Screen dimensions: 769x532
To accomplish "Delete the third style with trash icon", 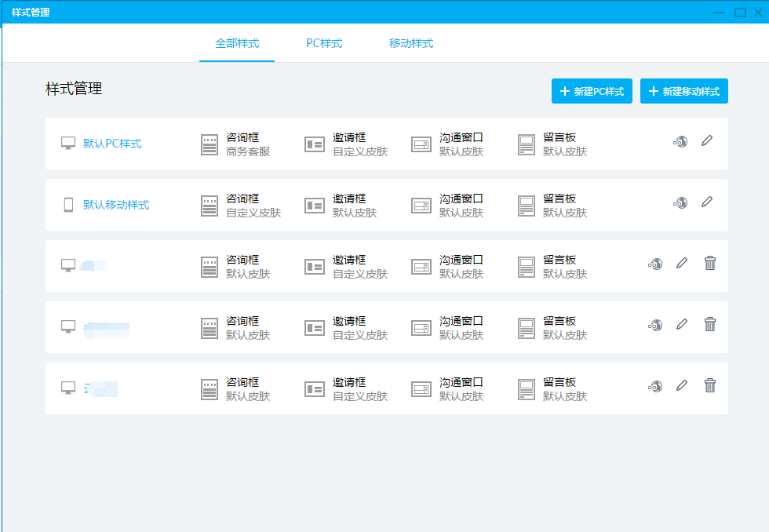I will click(x=710, y=264).
